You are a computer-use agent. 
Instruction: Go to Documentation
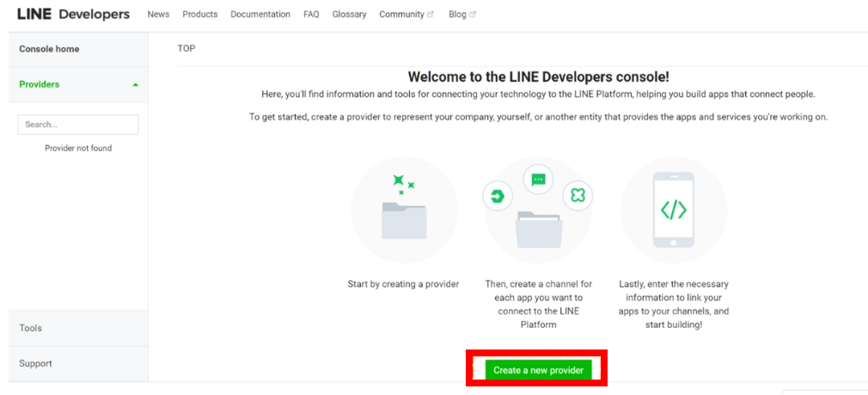coord(260,15)
